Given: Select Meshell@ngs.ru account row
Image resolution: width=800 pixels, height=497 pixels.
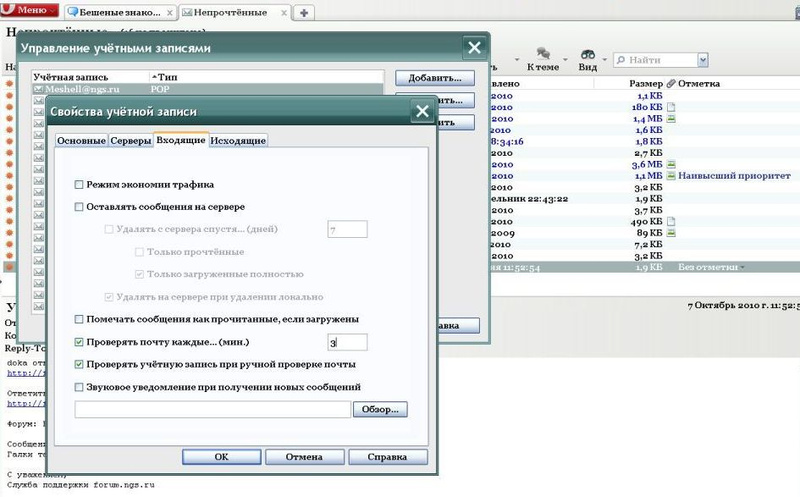Looking at the screenshot, I should tap(208, 89).
